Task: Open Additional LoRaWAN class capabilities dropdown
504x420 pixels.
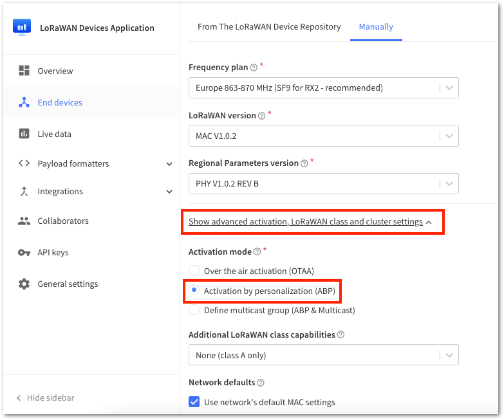Action: pos(323,355)
